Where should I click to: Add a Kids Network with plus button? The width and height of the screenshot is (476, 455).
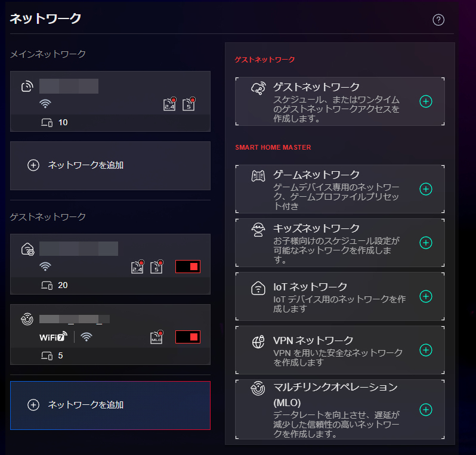[426, 243]
